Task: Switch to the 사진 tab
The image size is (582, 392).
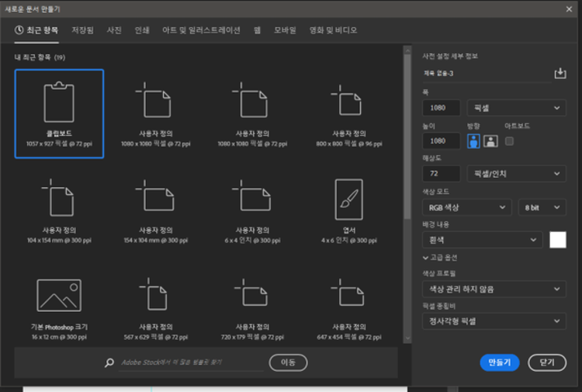Action: [114, 30]
